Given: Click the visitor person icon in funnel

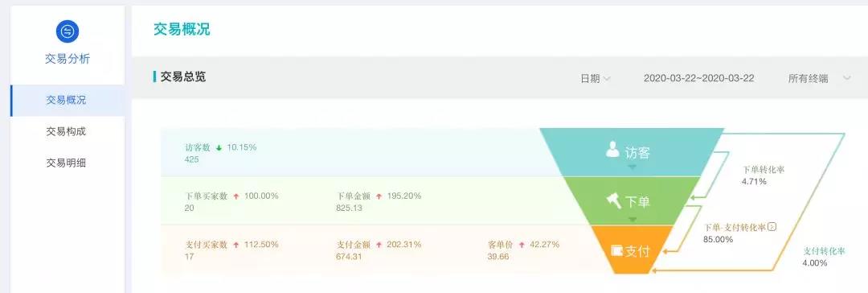Looking at the screenshot, I should point(612,149).
